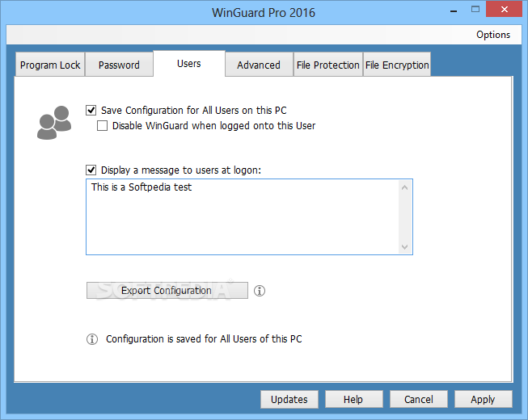528x420 pixels.
Task: Close the WinGuard Pro 2016 window
Action: [x=504, y=10]
